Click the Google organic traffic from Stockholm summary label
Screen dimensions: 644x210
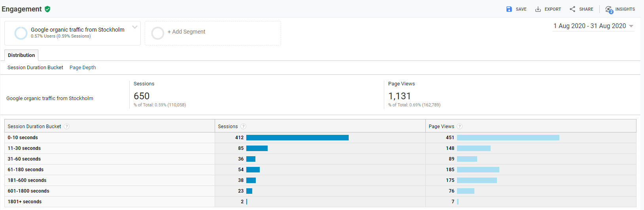[50, 98]
